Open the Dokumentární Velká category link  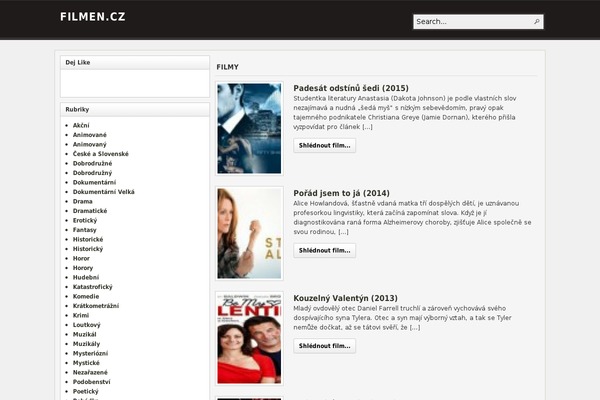tap(104, 192)
